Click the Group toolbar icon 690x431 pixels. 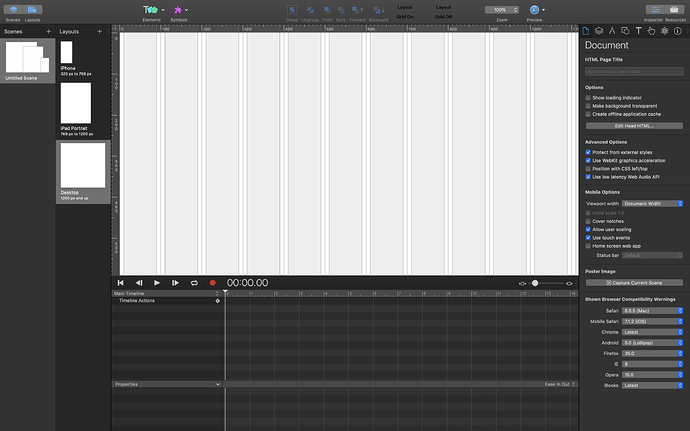[292, 10]
